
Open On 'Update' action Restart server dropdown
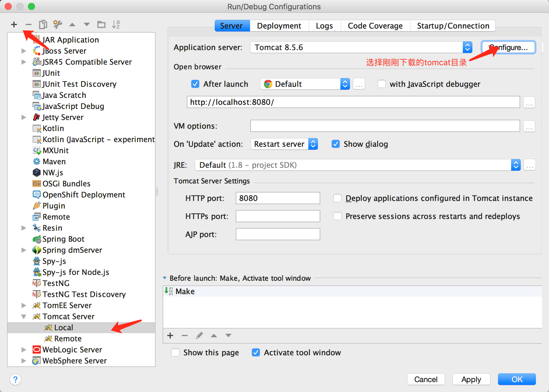[x=284, y=144]
